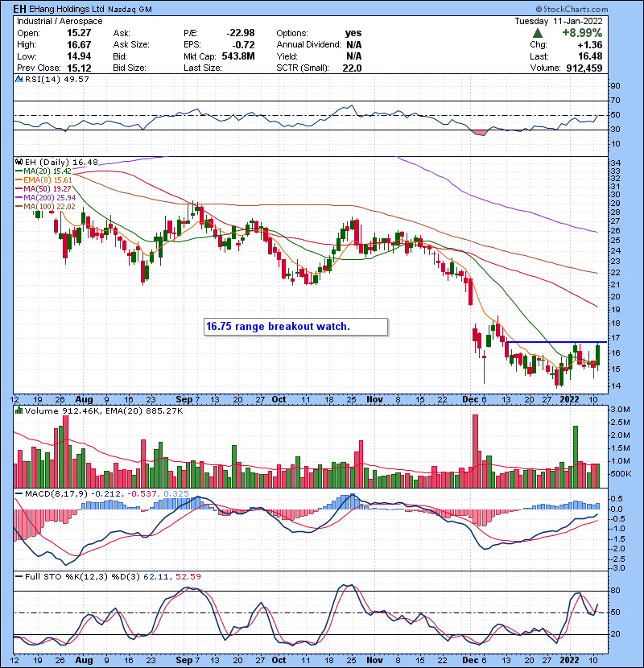Click the RSI panel line-chart icon
This screenshot has width=644, height=668.
tap(19, 79)
